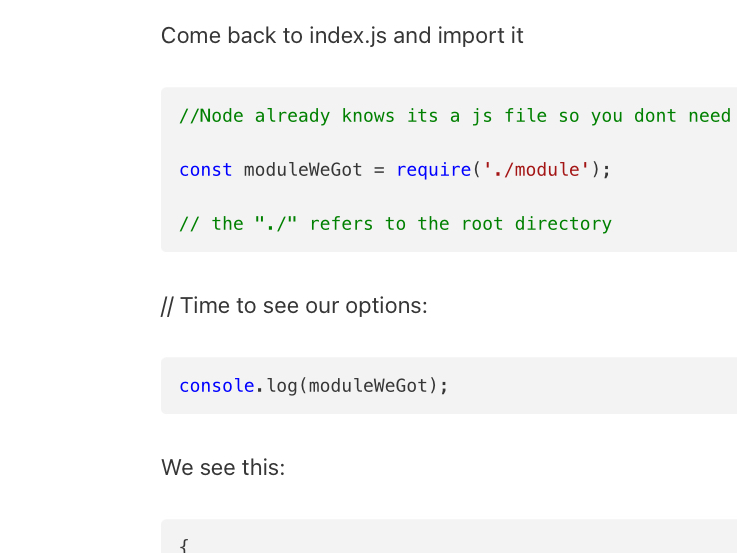The height and width of the screenshot is (553, 737).
Task: Click the opening brace in the bottom code block
Action: coord(184,546)
